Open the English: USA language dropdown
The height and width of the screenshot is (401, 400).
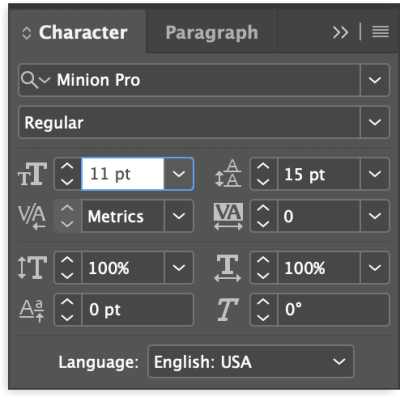click(251, 362)
